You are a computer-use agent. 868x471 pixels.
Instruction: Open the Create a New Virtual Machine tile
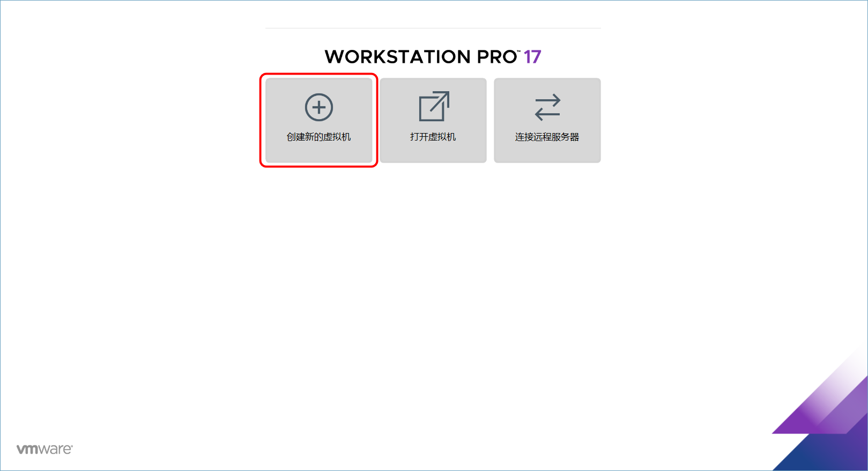tap(319, 120)
